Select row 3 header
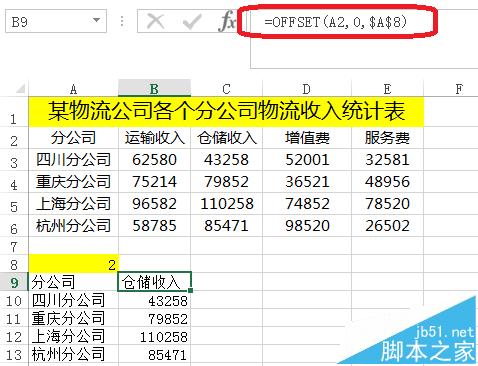Image resolution: width=478 pixels, height=366 pixels. [14, 160]
